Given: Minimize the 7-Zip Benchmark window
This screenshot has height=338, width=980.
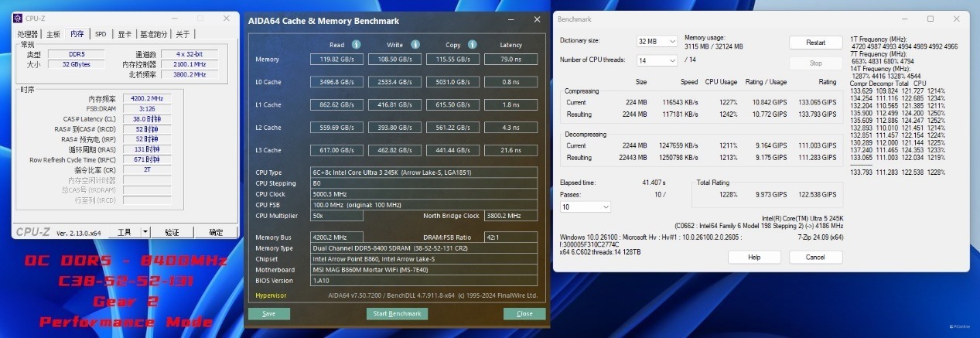Looking at the screenshot, I should [907, 19].
